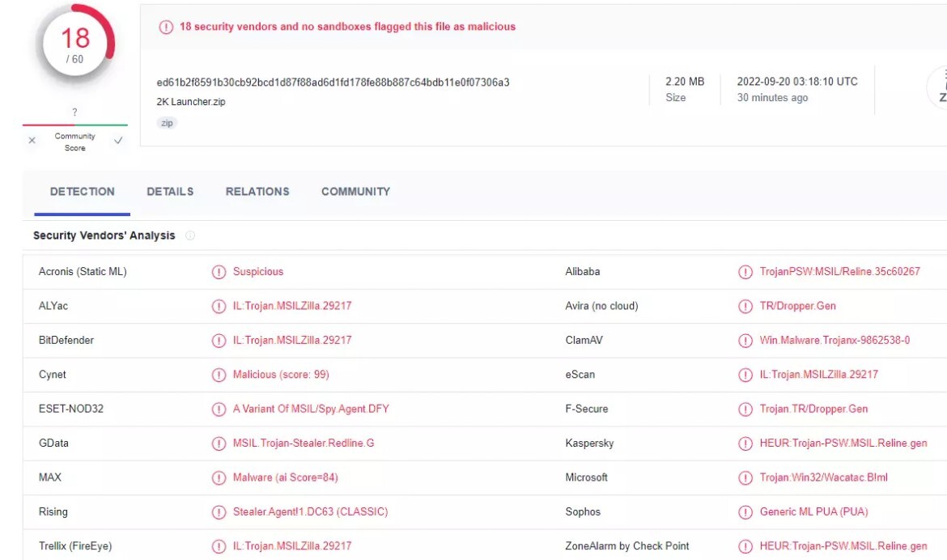Screen dimensions: 947x560
Task: Select ALYac result IL:Trojan.MSILZilla.29217
Action: 292,306
